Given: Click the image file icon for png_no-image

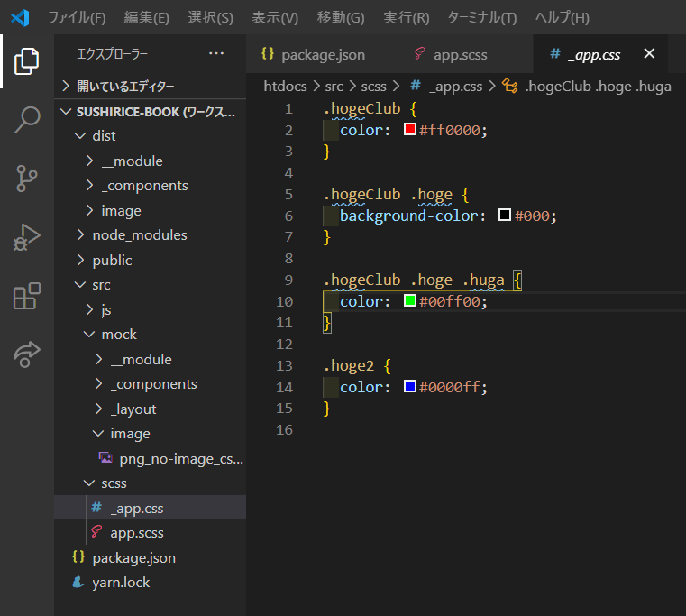Looking at the screenshot, I should 105,458.
